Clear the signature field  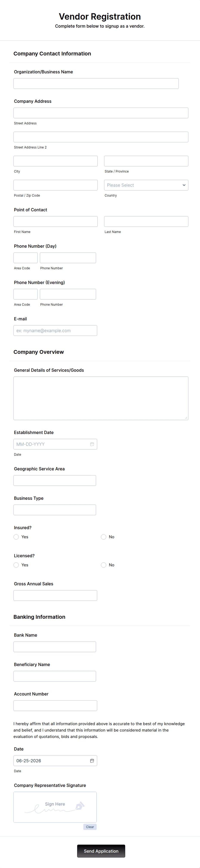90,827
